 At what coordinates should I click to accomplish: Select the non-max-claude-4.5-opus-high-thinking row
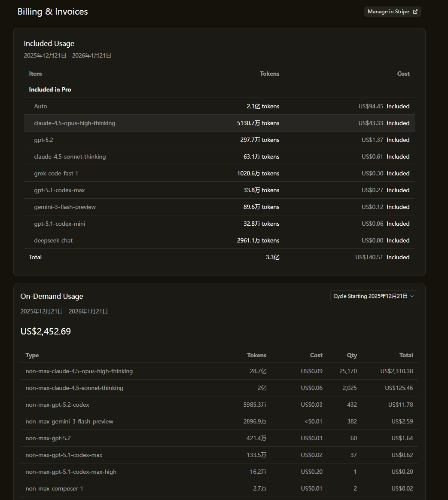(79, 371)
